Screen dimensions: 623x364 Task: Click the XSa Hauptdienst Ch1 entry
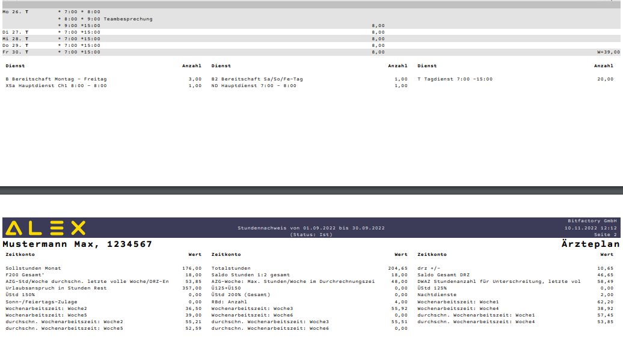tap(56, 85)
